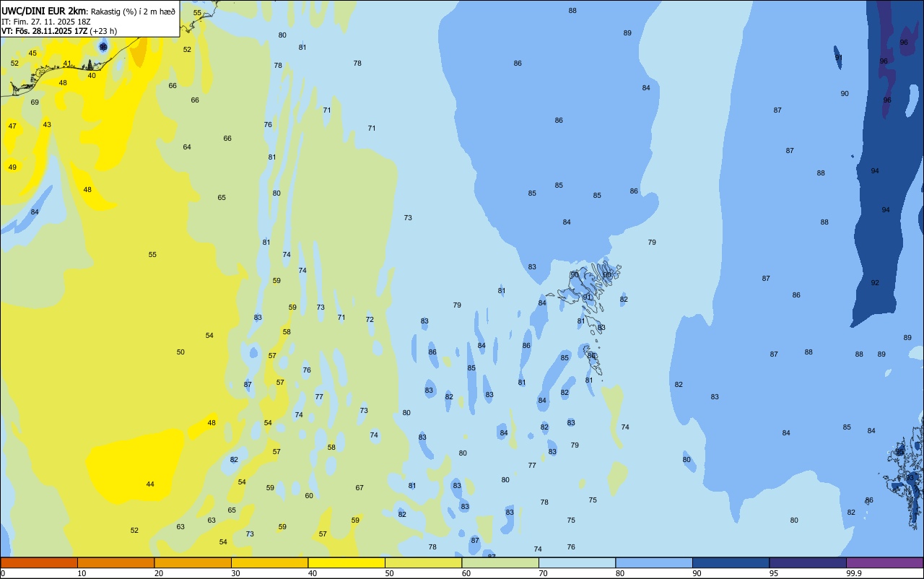Click the 30–40 golden legend swatch
924x579 pixels.
269,562
